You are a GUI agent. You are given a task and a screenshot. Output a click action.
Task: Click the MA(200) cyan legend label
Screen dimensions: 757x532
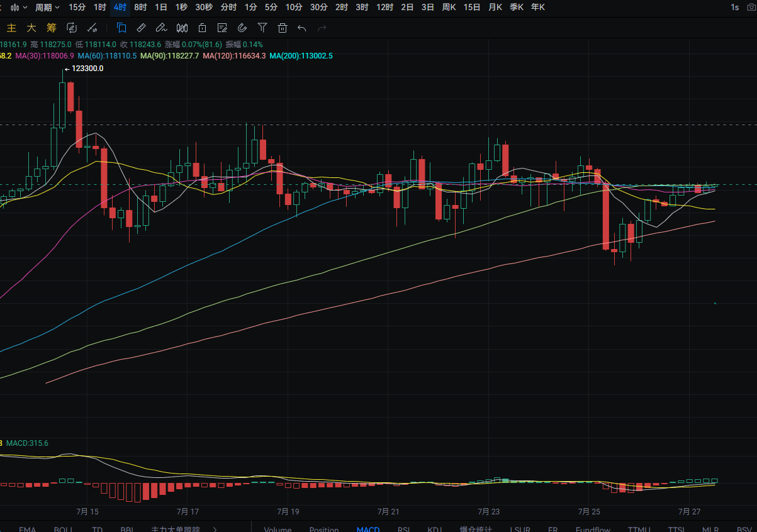point(301,56)
